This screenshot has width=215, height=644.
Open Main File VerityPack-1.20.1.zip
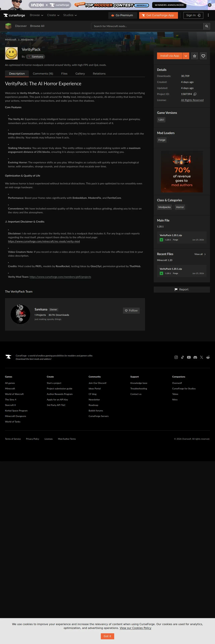(182, 238)
